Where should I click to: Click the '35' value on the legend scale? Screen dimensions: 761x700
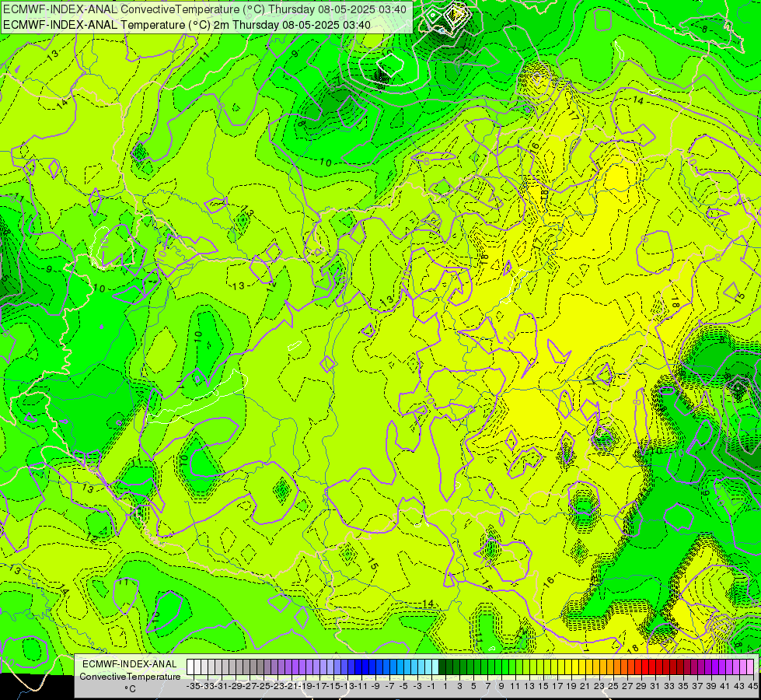pyautogui.click(x=683, y=686)
